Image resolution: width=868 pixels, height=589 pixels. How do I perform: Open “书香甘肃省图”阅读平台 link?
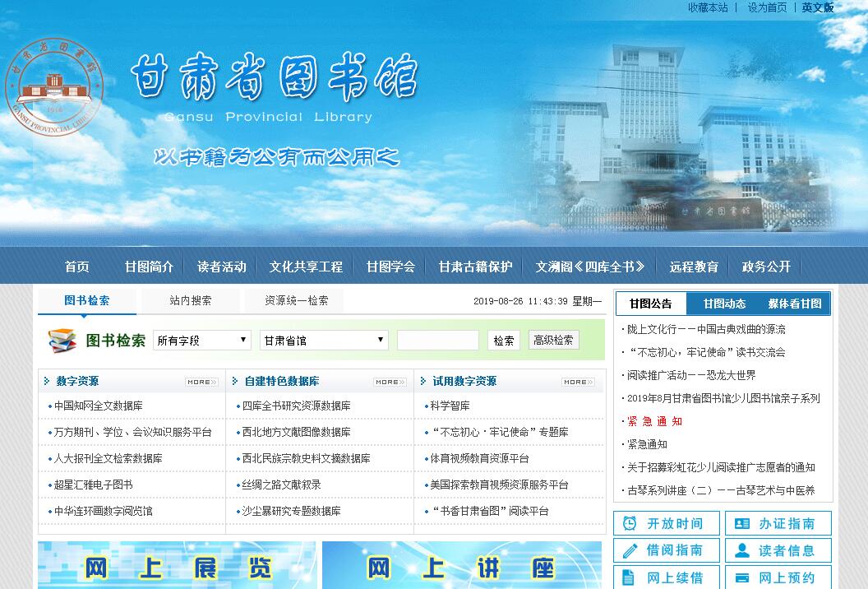pyautogui.click(x=489, y=511)
